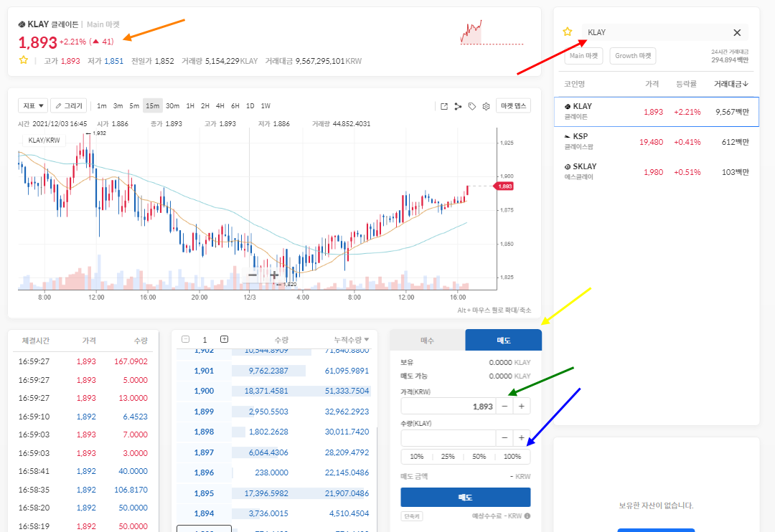Viewport: 775px width, 532px height.
Task: Decrease quantity with minus stepper
Action: (504, 437)
